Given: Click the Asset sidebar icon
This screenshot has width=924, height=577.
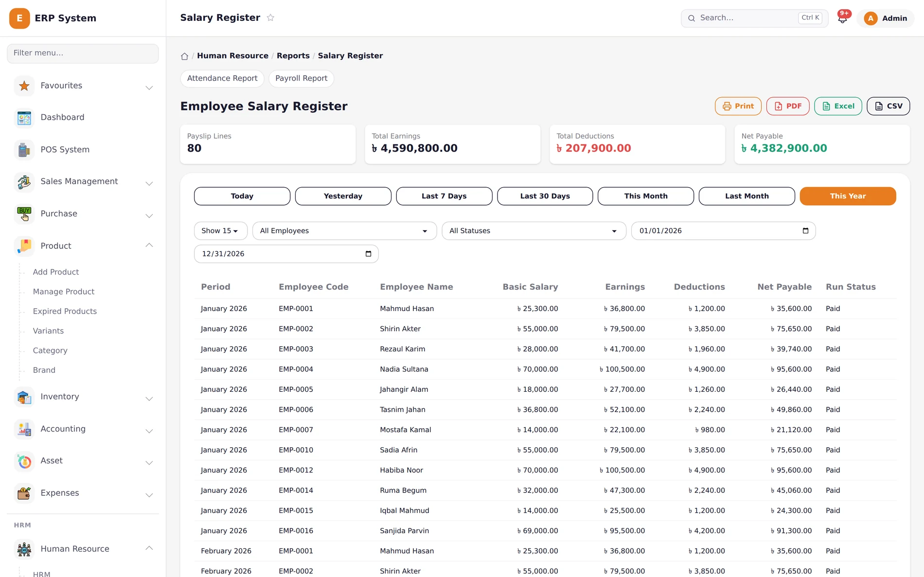Looking at the screenshot, I should (24, 461).
